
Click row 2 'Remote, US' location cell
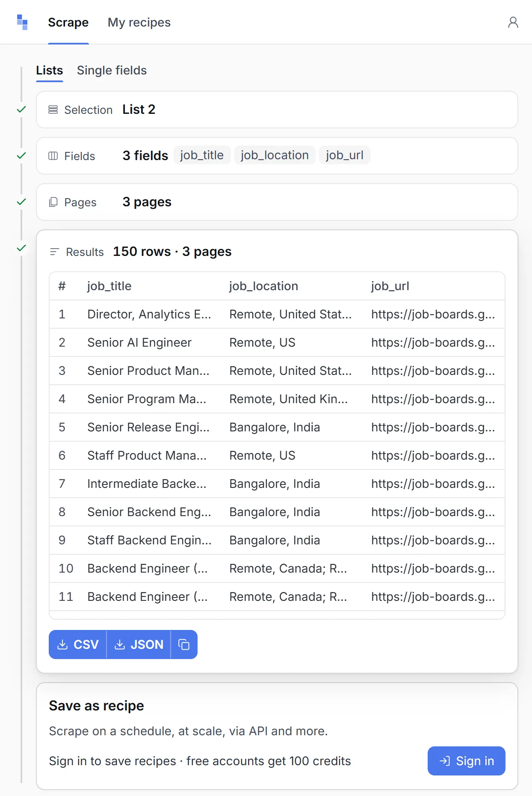pos(262,342)
